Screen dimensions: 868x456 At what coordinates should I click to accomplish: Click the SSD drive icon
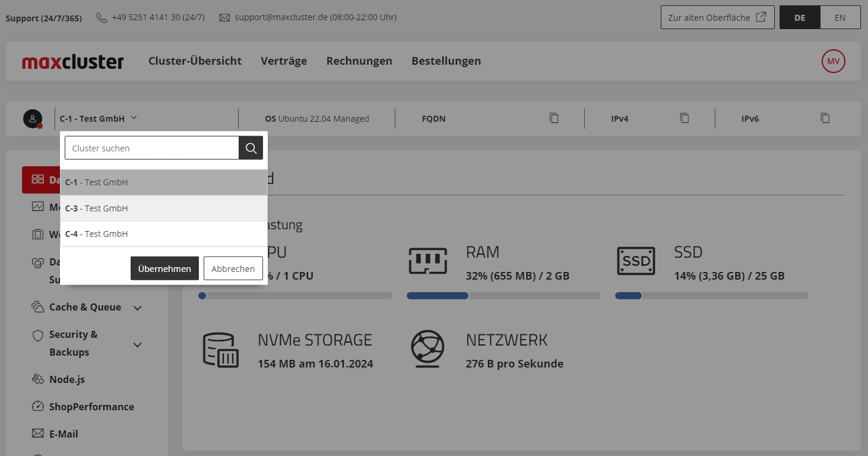(636, 261)
